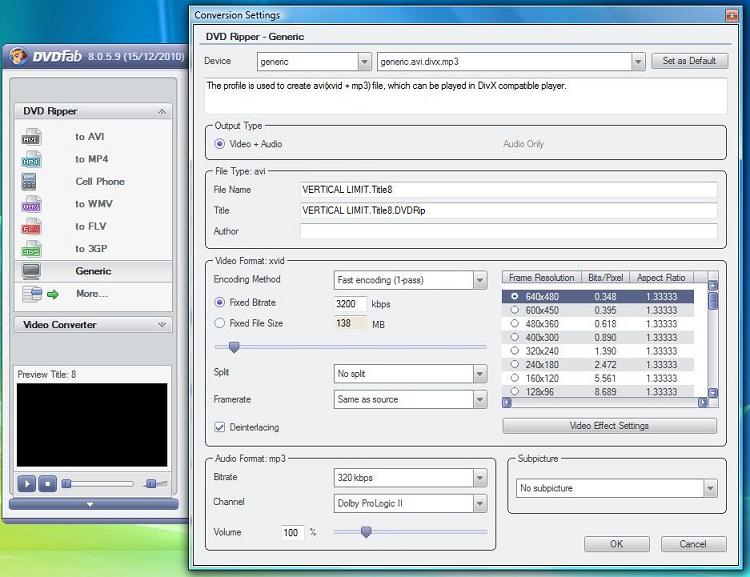Click the DVDFab mascot logo icon

tap(18, 56)
